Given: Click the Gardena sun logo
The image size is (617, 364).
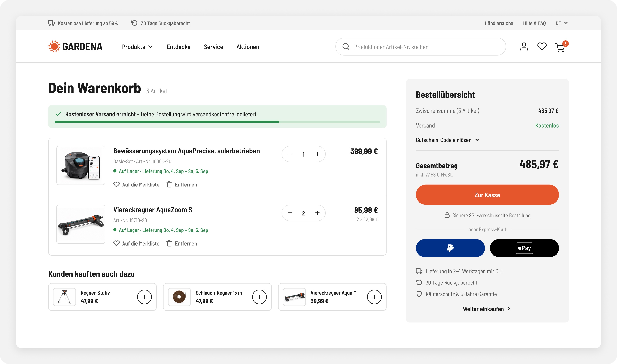Looking at the screenshot, I should (54, 47).
